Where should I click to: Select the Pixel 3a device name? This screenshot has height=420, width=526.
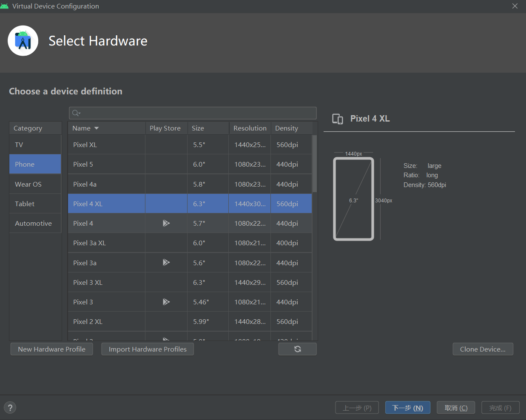(85, 263)
